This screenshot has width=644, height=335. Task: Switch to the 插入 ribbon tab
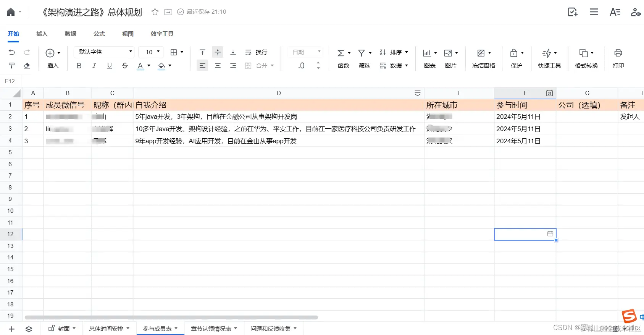tap(42, 34)
